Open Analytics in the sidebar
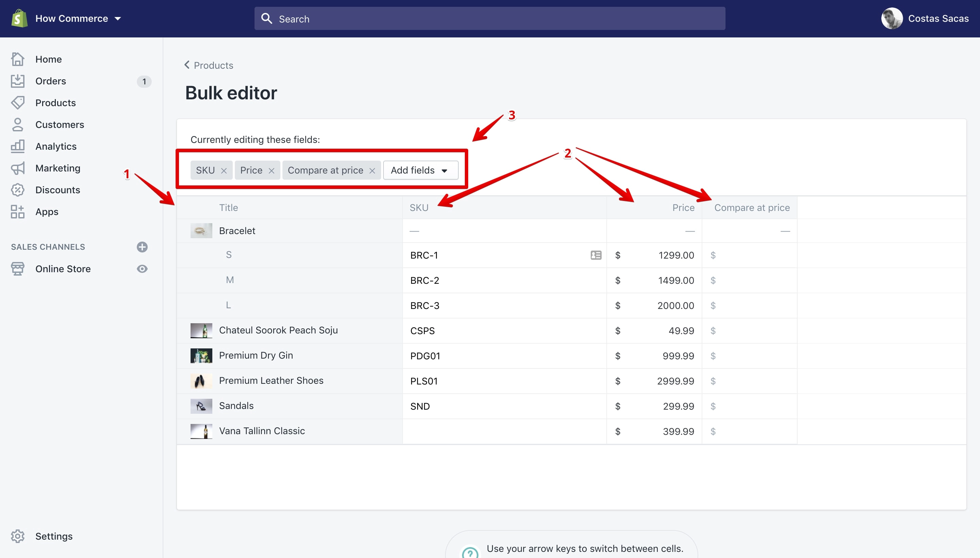Image resolution: width=980 pixels, height=558 pixels. tap(56, 146)
